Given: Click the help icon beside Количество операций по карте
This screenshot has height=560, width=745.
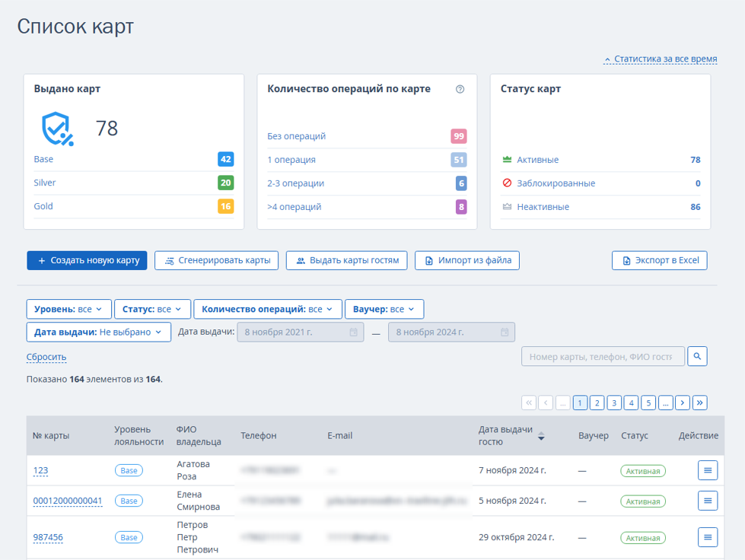Looking at the screenshot, I should (x=460, y=89).
